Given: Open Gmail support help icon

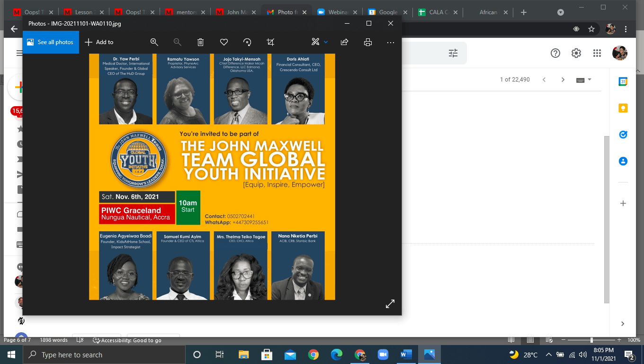Looking at the screenshot, I should click(x=555, y=53).
